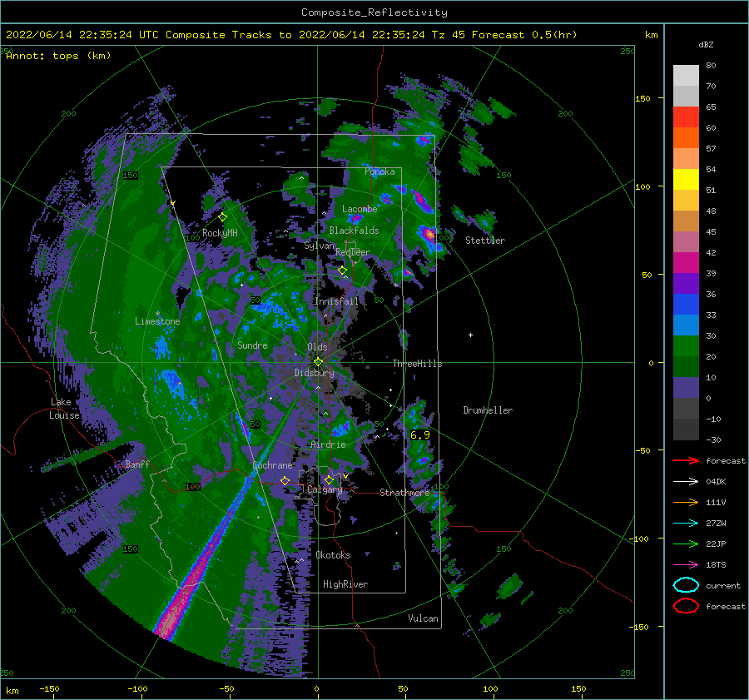
Task: Click the UTC Composite Tracks timestamp header
Action: [291, 35]
